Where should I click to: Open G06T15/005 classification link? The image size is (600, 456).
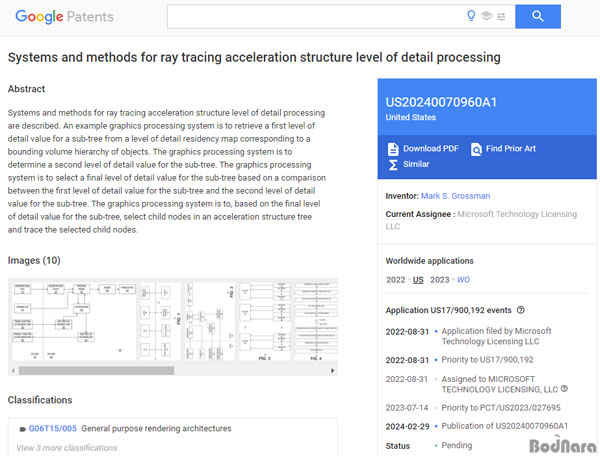tap(53, 428)
